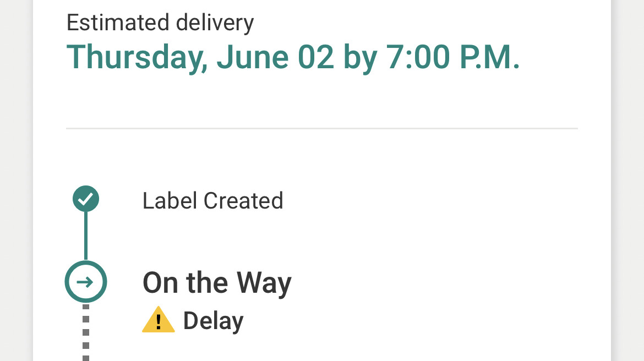The image size is (644, 361).
Task: Click the word "Way" in the status heading
Action: coord(264,283)
